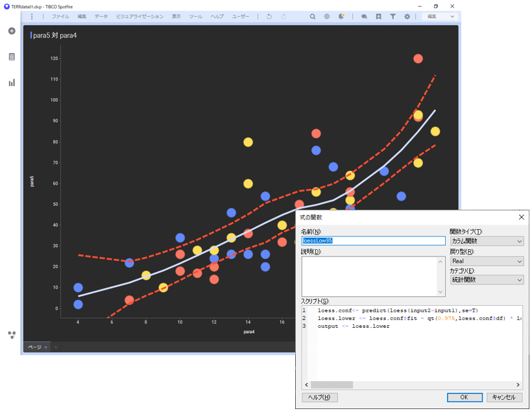Close the expression function dialog

[522, 217]
